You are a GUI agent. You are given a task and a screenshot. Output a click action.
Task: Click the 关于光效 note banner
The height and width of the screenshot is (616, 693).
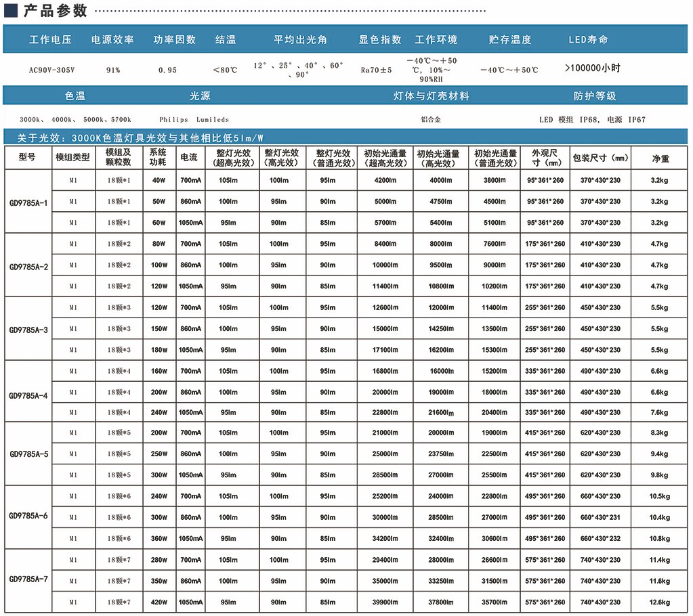point(345,138)
